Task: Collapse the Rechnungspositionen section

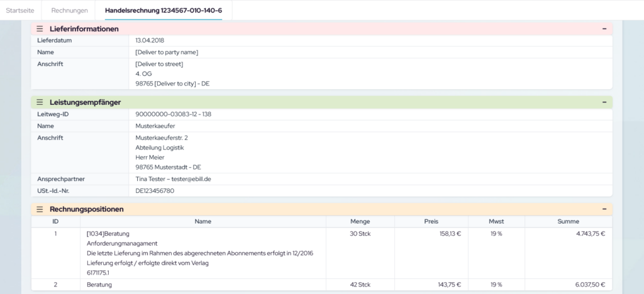Action: click(x=604, y=209)
